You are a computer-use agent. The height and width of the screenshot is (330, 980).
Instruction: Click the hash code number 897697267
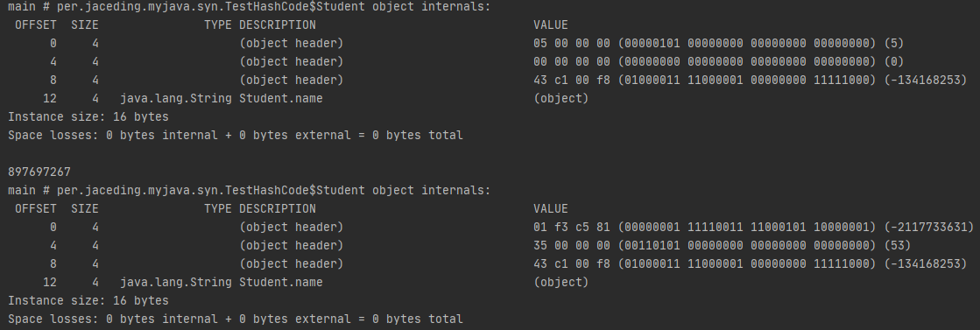39,172
